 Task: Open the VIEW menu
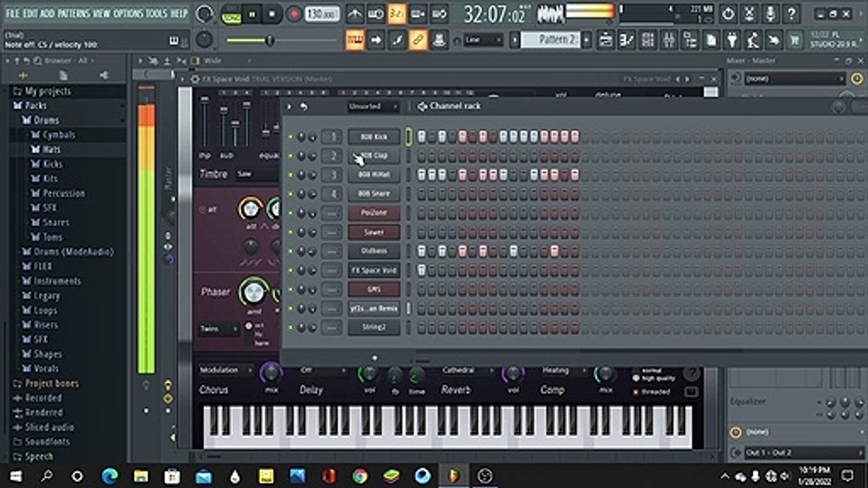pos(101,14)
